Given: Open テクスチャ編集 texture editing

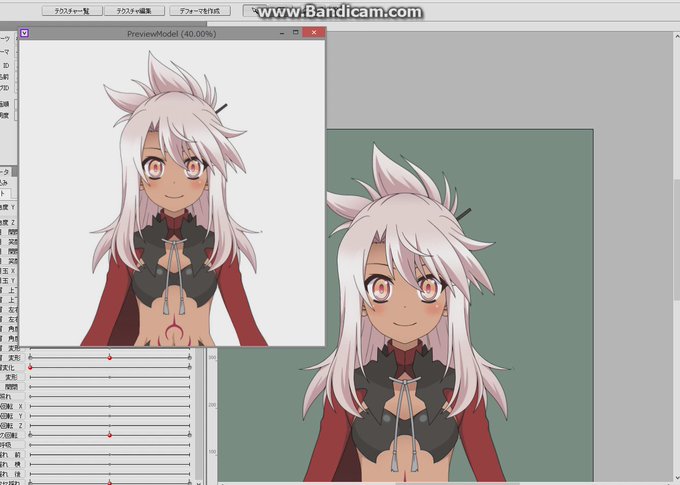Looking at the screenshot, I should click(x=134, y=11).
